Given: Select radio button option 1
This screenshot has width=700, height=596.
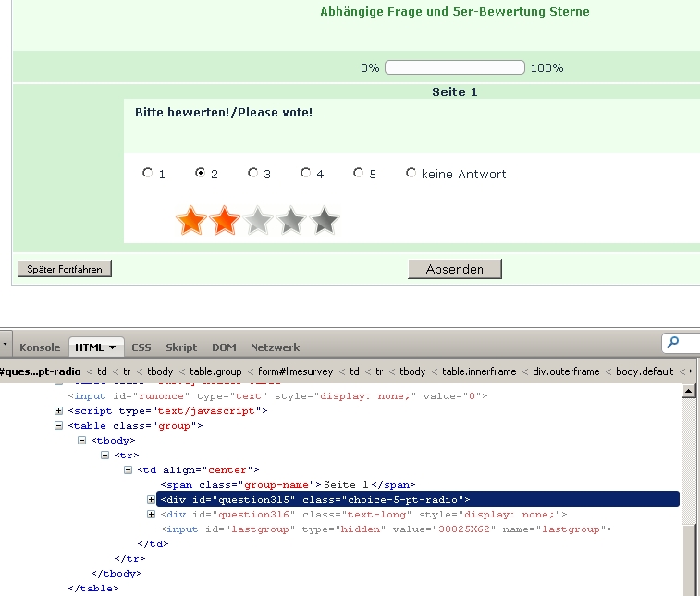Looking at the screenshot, I should pyautogui.click(x=147, y=173).
